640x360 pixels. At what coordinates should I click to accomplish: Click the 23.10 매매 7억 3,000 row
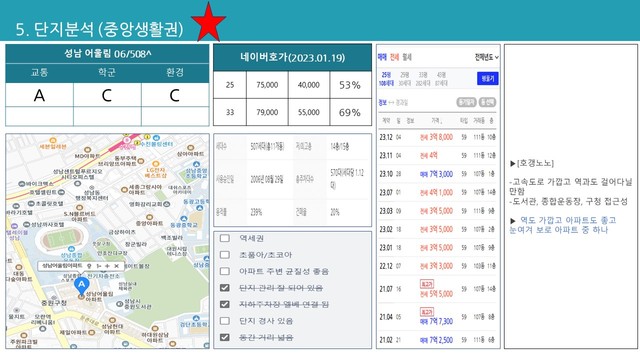pyautogui.click(x=438, y=174)
